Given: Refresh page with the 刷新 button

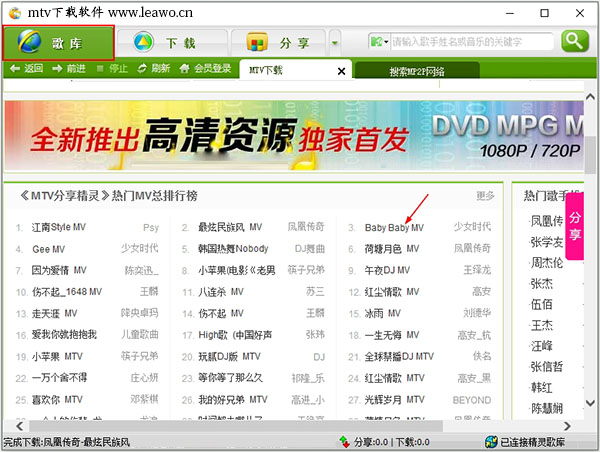Looking at the screenshot, I should 154,69.
